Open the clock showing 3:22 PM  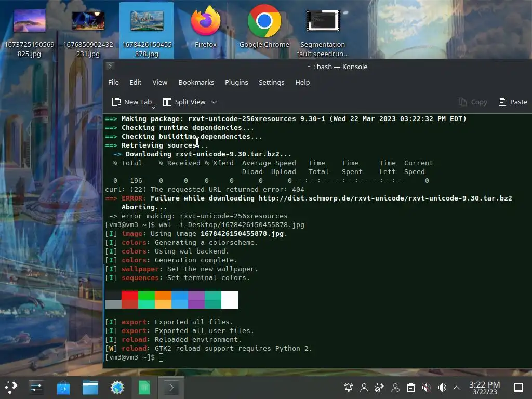(484, 388)
